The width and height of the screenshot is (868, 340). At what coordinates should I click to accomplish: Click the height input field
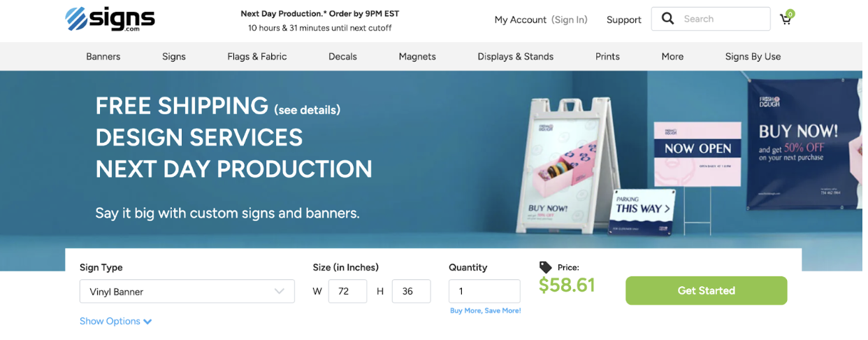[x=411, y=292]
